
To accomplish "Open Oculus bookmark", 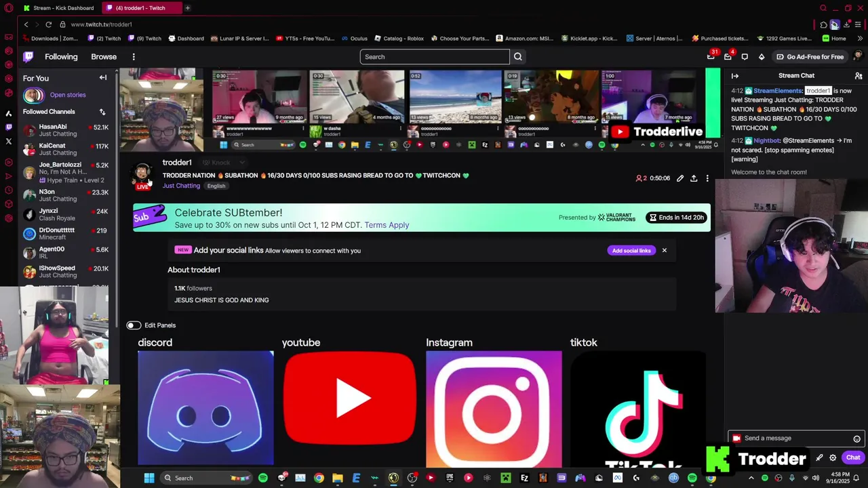I will coord(355,39).
